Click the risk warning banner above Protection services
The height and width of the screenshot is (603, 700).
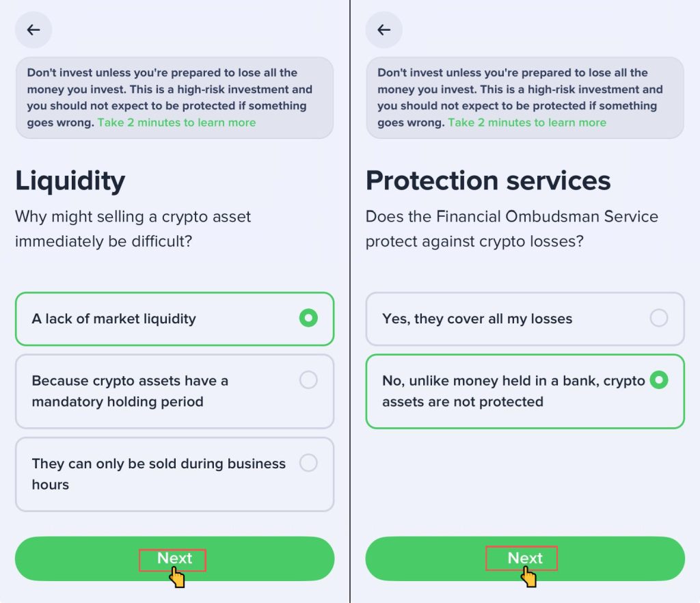524,89
